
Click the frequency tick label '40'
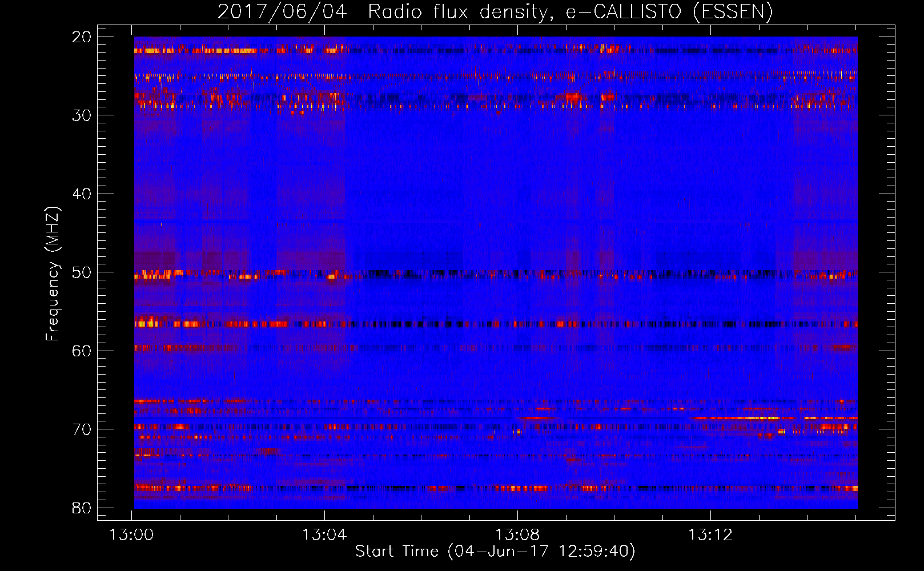82,194
